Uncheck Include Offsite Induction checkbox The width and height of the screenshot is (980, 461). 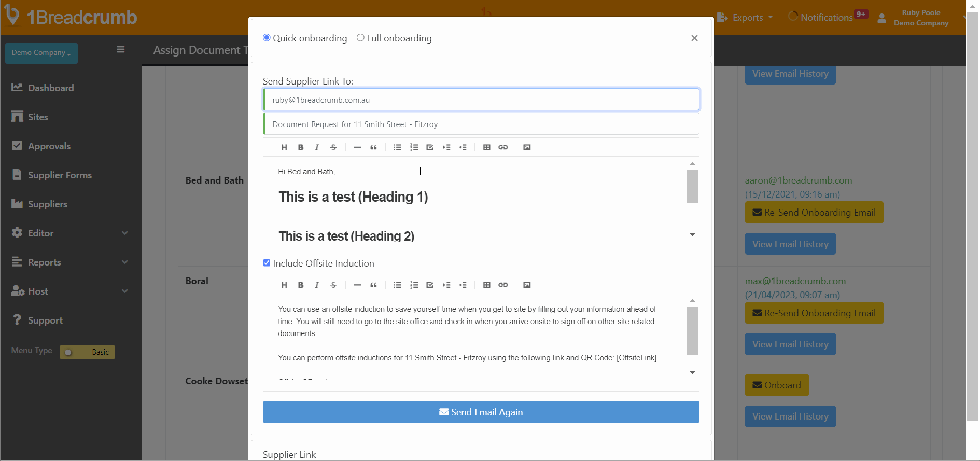point(267,263)
